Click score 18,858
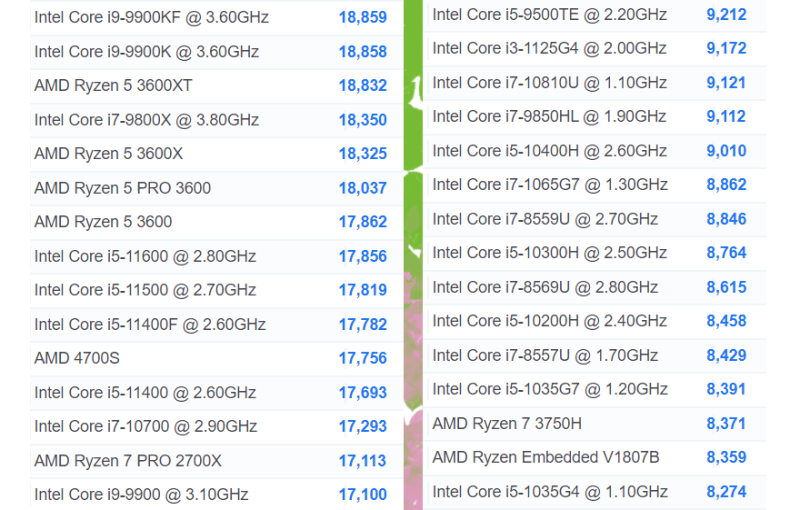Screen dimensions: 800x510 click(363, 52)
